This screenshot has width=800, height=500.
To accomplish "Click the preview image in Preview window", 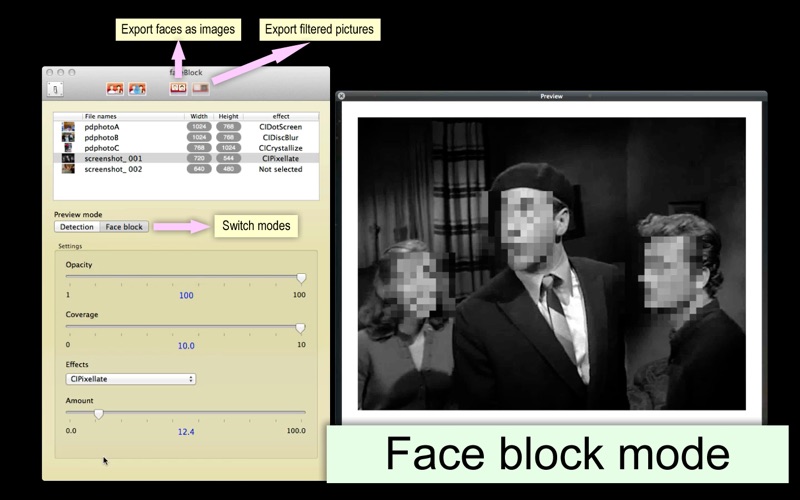I will click(552, 263).
